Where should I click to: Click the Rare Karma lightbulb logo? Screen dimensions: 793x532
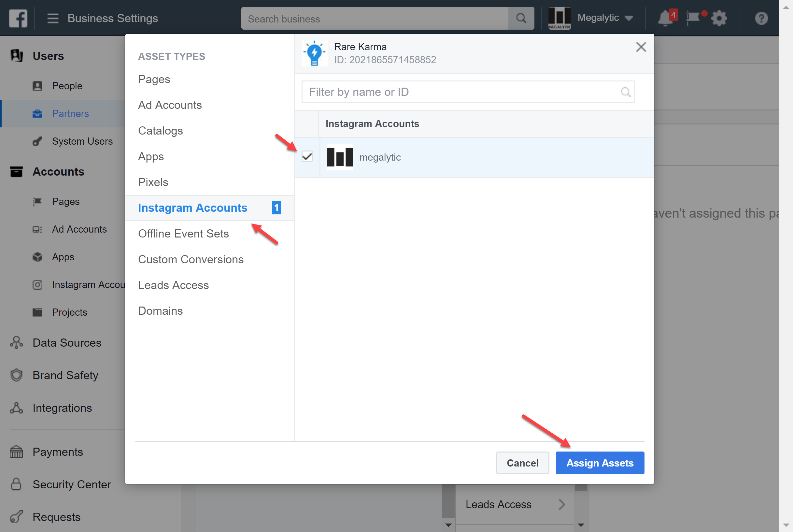(314, 53)
